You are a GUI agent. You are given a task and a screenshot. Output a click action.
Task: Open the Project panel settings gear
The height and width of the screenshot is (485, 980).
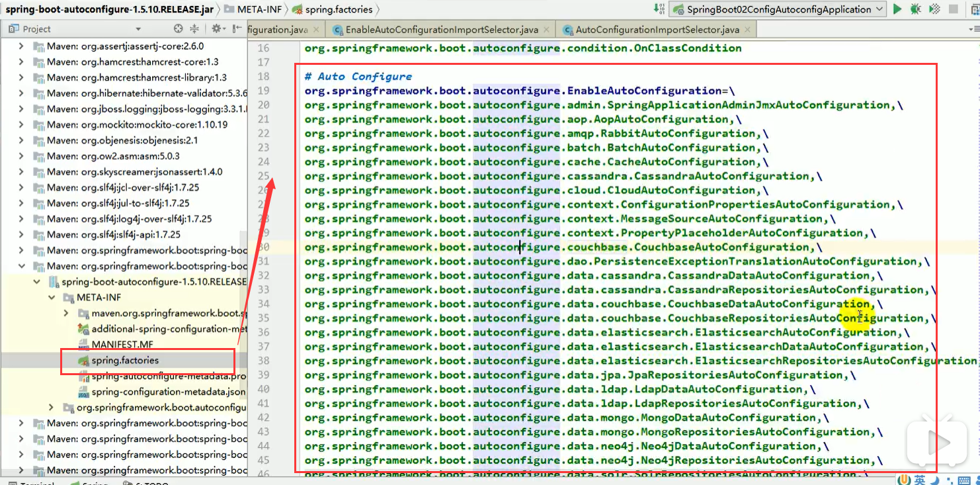point(216,29)
